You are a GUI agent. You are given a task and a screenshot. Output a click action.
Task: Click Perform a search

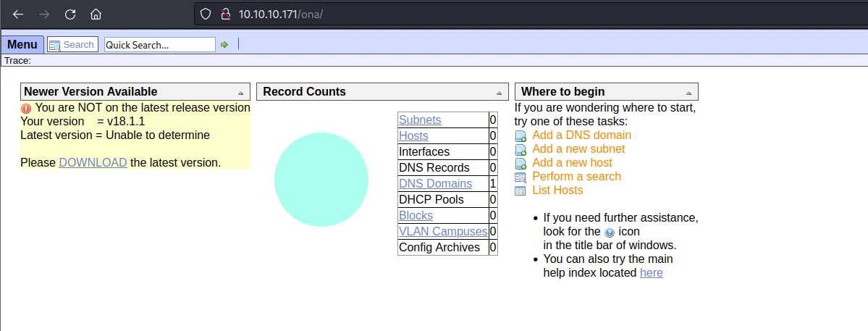point(577,177)
